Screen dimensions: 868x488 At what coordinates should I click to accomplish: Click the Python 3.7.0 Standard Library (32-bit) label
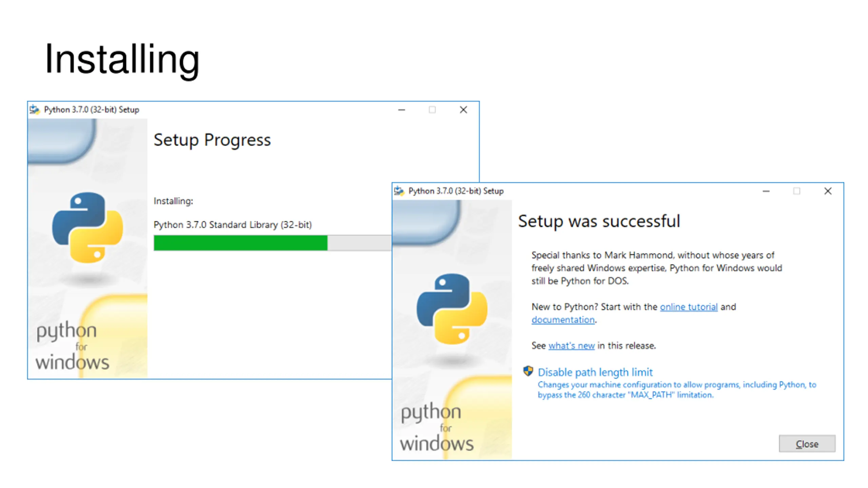[x=233, y=225]
